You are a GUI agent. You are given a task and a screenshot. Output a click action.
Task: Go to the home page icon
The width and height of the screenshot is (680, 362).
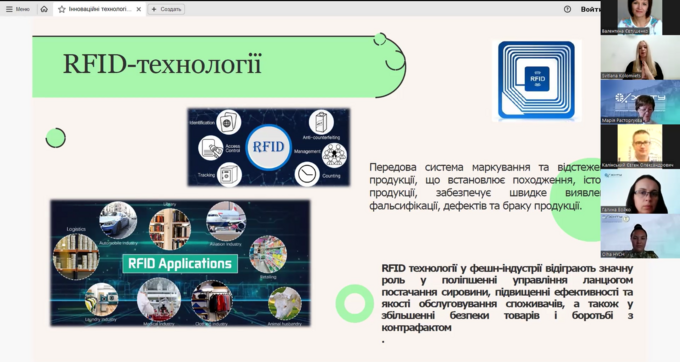[44, 9]
